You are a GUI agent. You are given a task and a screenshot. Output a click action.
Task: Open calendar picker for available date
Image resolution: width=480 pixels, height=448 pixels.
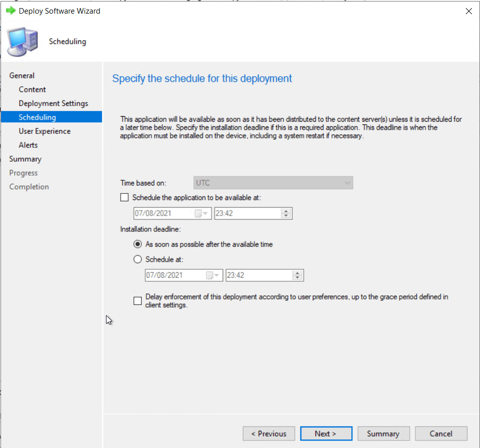(x=201, y=214)
